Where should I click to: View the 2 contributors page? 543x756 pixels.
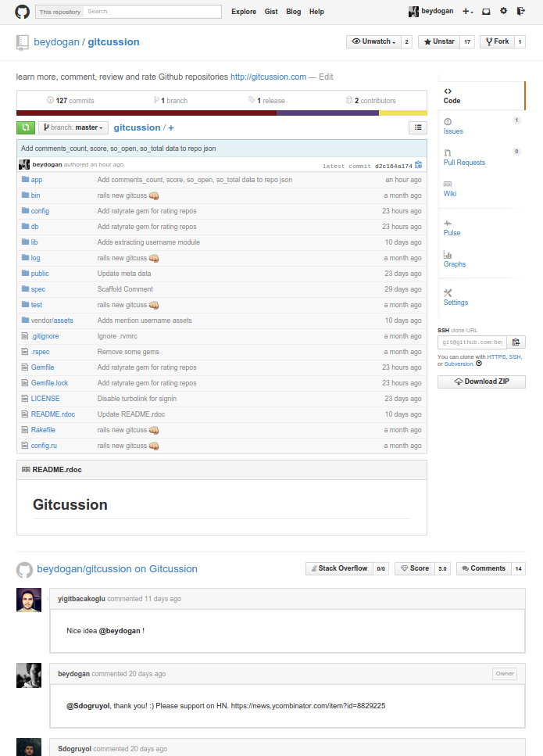point(370,100)
